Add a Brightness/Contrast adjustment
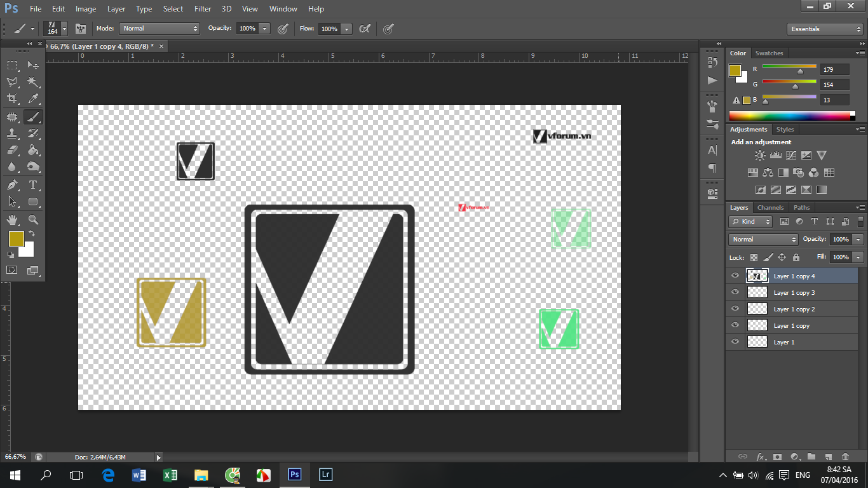The height and width of the screenshot is (488, 868). tap(760, 155)
